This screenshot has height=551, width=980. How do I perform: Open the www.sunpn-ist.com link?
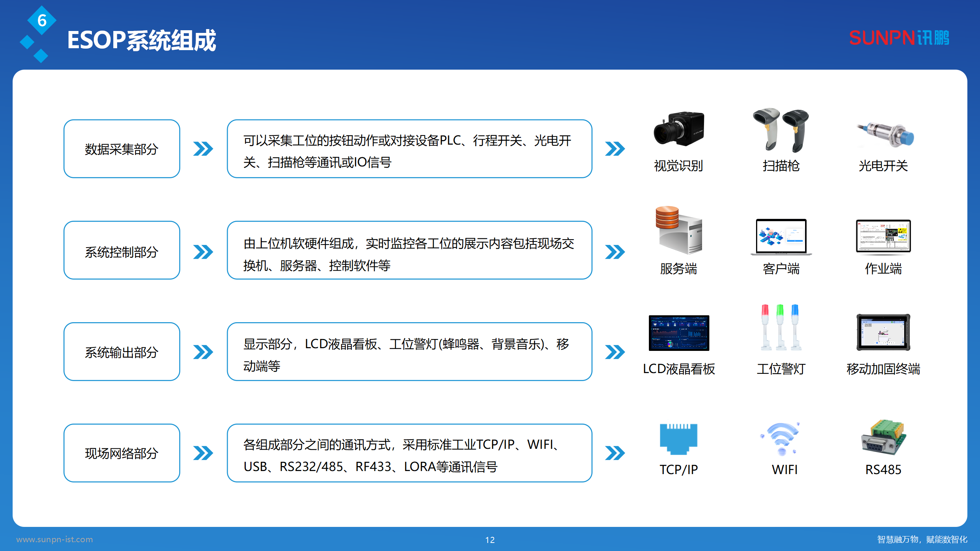point(55,540)
